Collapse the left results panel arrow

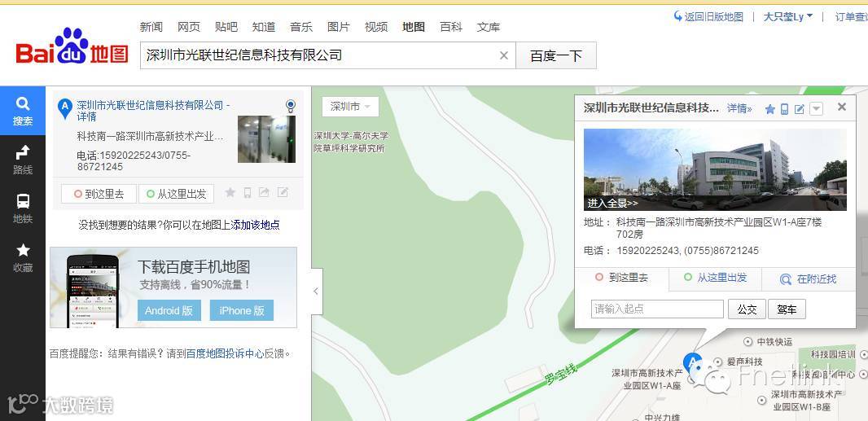pyautogui.click(x=316, y=291)
